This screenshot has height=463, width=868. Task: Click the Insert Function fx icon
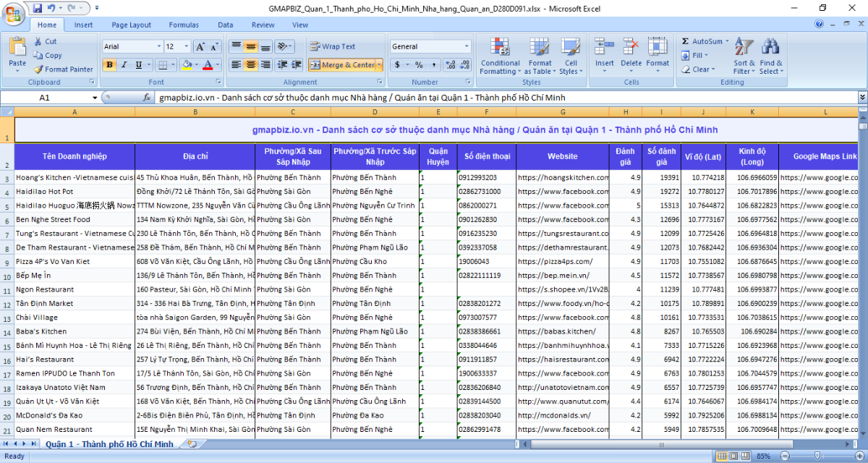pyautogui.click(x=147, y=98)
